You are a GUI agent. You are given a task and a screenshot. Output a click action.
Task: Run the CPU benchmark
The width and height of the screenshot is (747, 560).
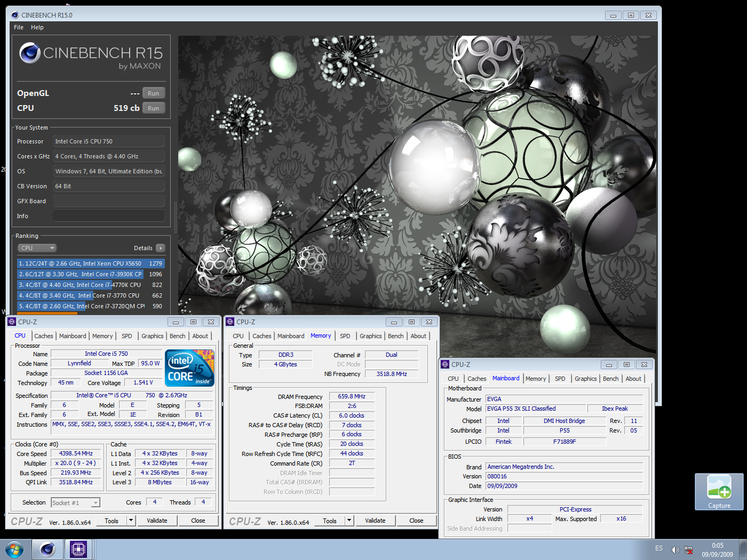click(x=154, y=108)
